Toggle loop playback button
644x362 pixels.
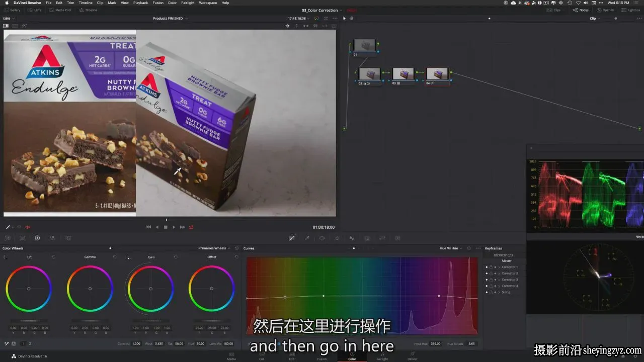pos(191,227)
